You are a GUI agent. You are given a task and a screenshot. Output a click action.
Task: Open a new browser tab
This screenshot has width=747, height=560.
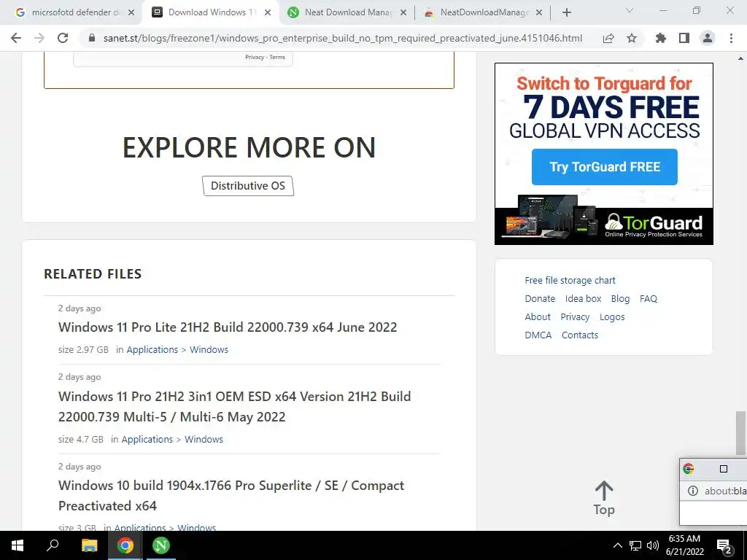coord(566,12)
